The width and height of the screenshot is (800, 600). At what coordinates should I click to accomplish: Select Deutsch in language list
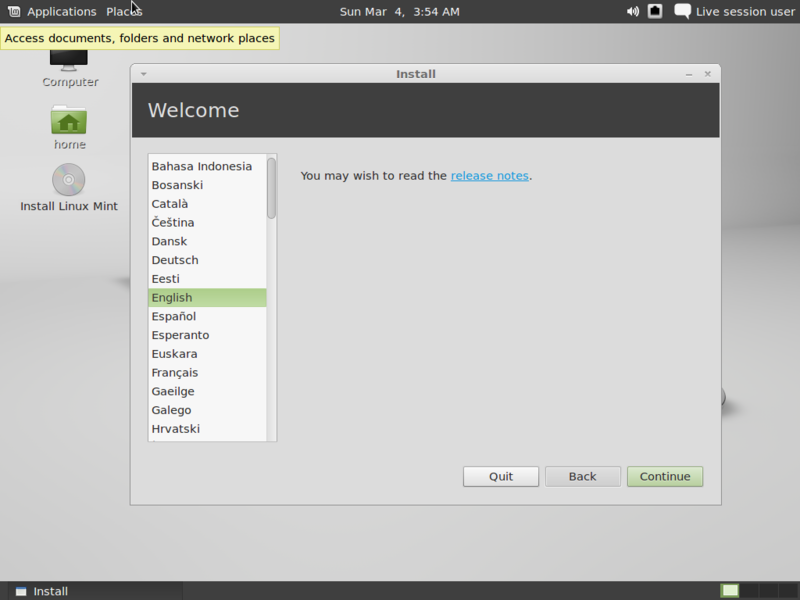click(207, 260)
